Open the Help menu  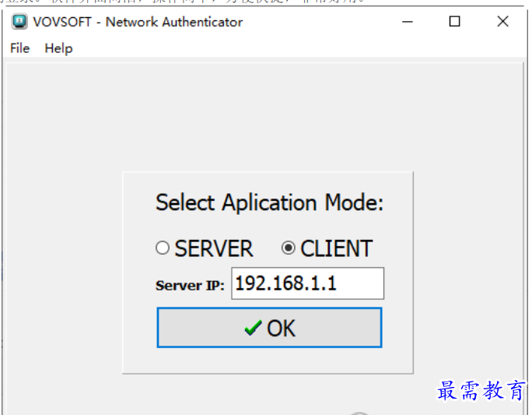pos(58,48)
